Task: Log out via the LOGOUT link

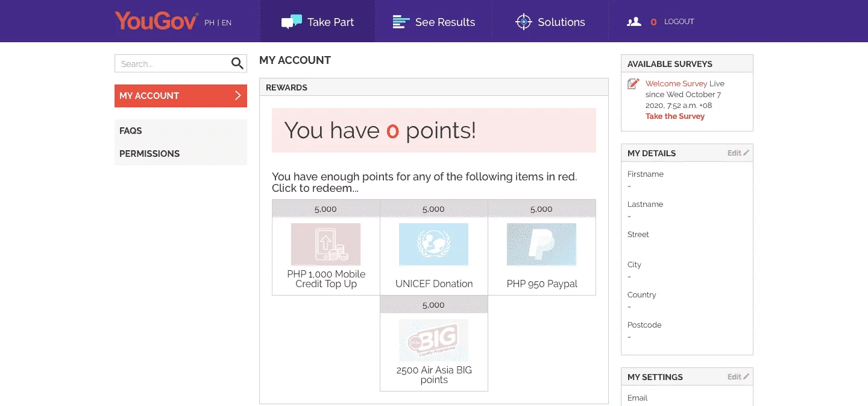Action: click(679, 22)
